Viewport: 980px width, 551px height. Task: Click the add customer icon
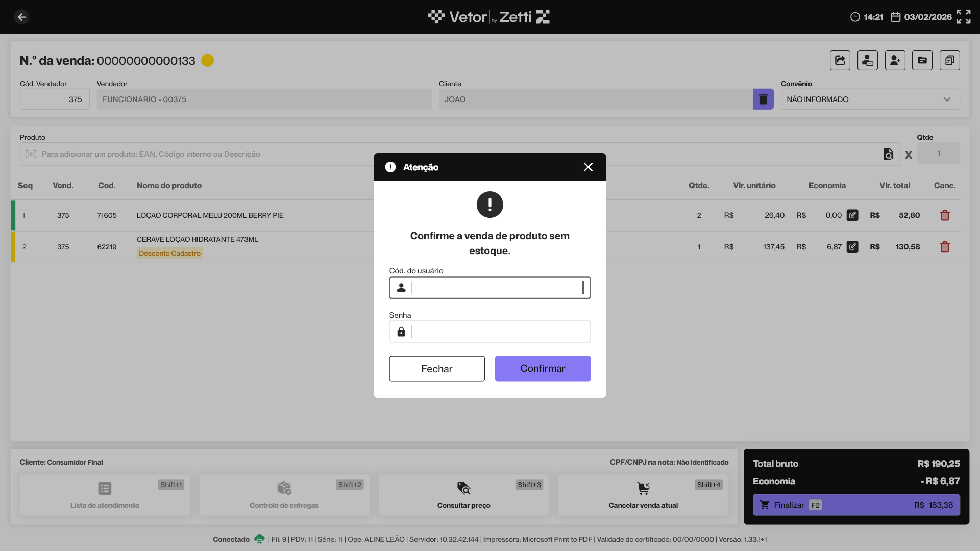pos(895,60)
